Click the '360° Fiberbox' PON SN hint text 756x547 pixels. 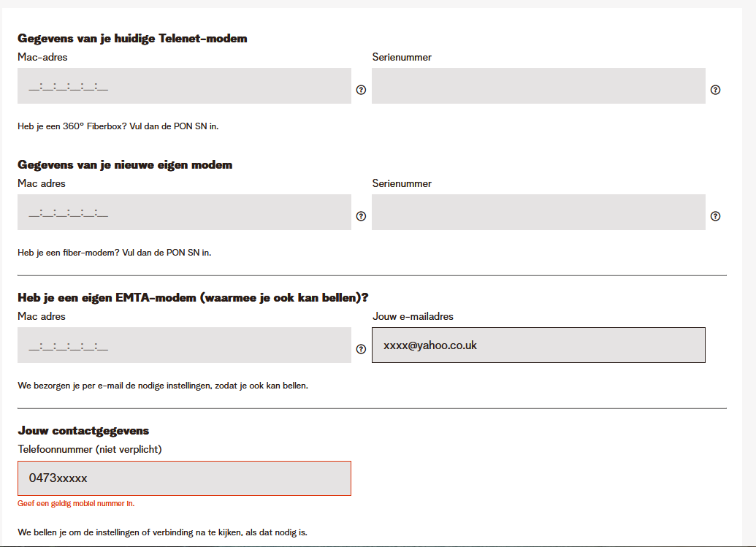pyautogui.click(x=118, y=126)
